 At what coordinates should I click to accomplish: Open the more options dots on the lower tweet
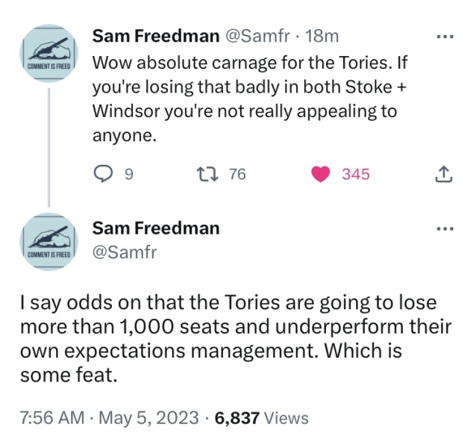445,228
